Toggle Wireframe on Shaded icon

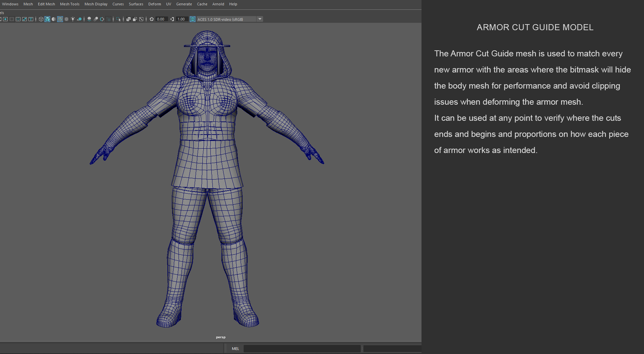60,19
